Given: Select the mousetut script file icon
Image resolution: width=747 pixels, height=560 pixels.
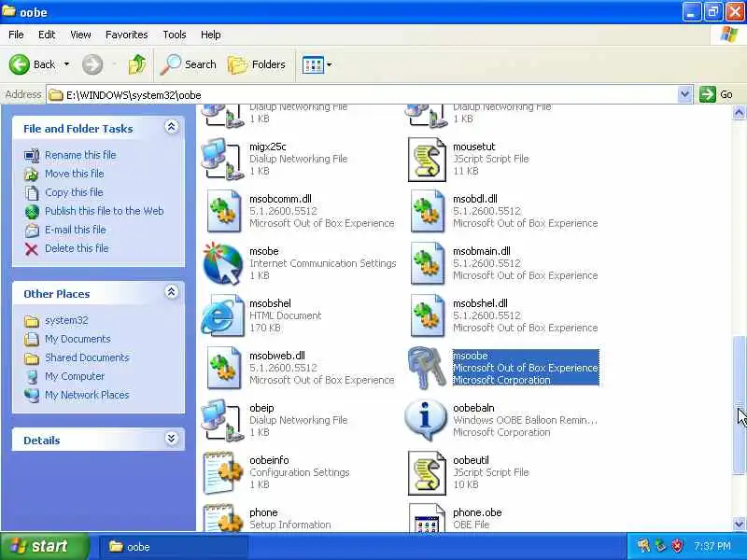Looking at the screenshot, I should click(427, 160).
